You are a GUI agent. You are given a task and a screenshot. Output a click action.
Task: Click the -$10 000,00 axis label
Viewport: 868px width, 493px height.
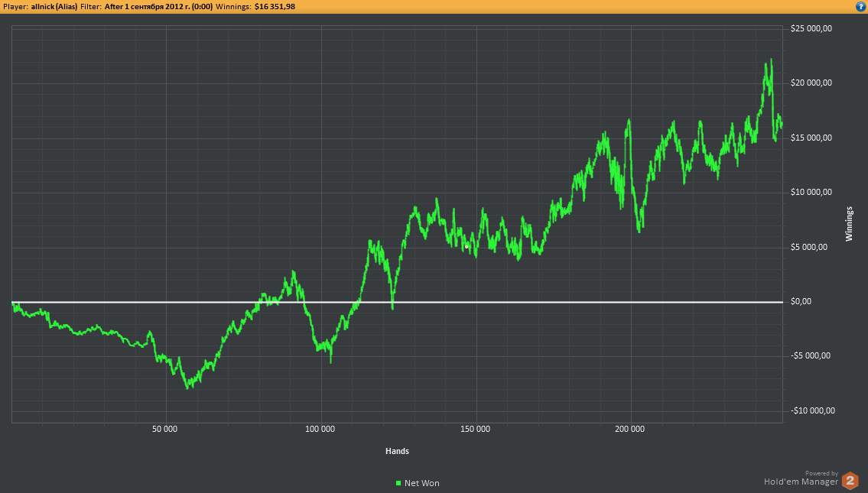[x=812, y=410]
